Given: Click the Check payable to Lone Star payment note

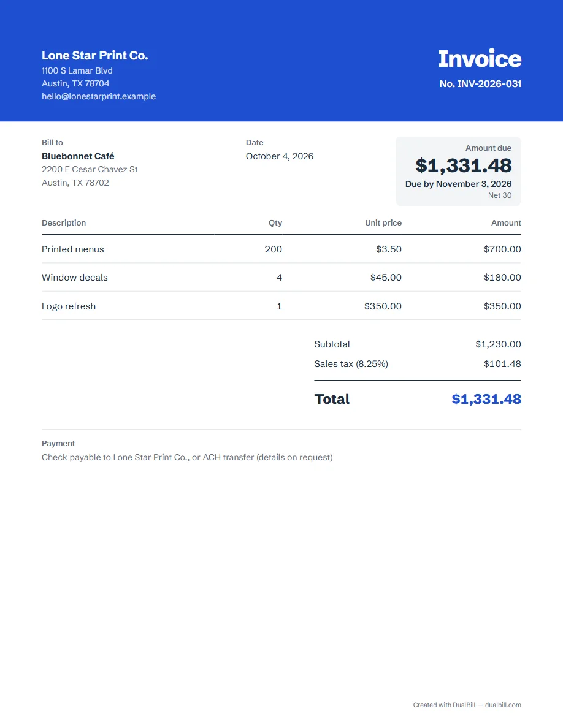Looking at the screenshot, I should (x=187, y=457).
